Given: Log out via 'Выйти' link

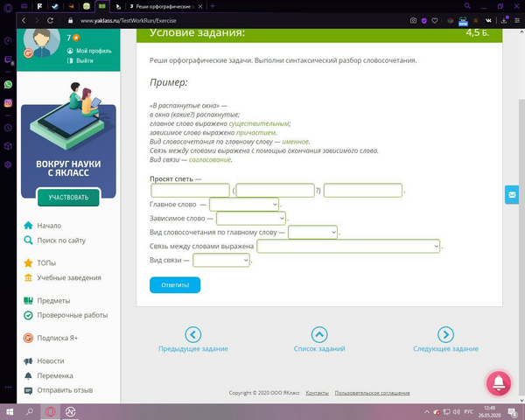Looking at the screenshot, I should click(x=80, y=60).
